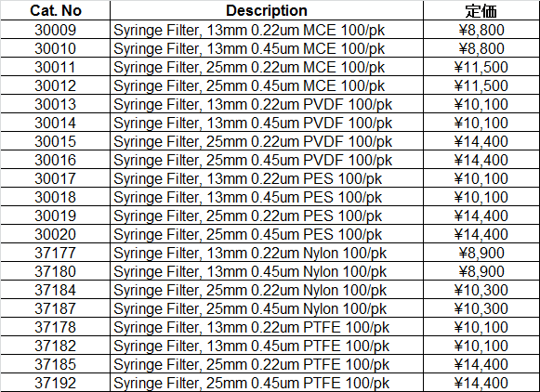Select 25mm 0.22um Nylon description cell
The width and height of the screenshot is (540, 392).
tap(267, 290)
